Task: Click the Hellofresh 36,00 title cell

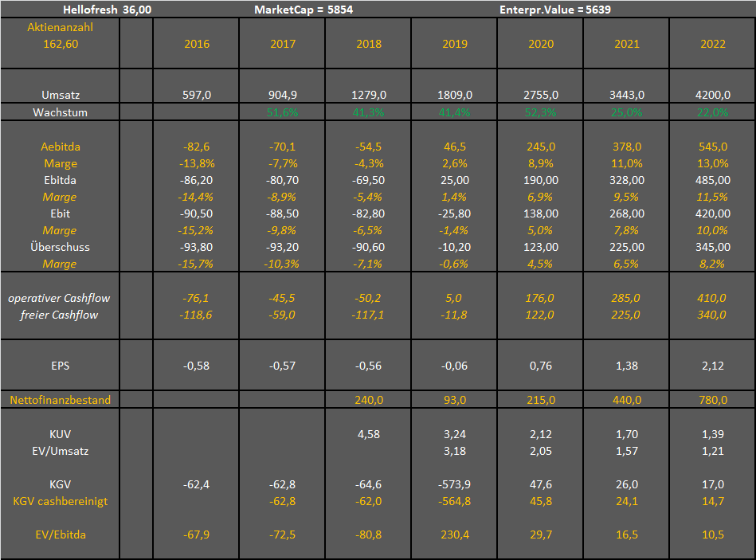Action: 108,10
